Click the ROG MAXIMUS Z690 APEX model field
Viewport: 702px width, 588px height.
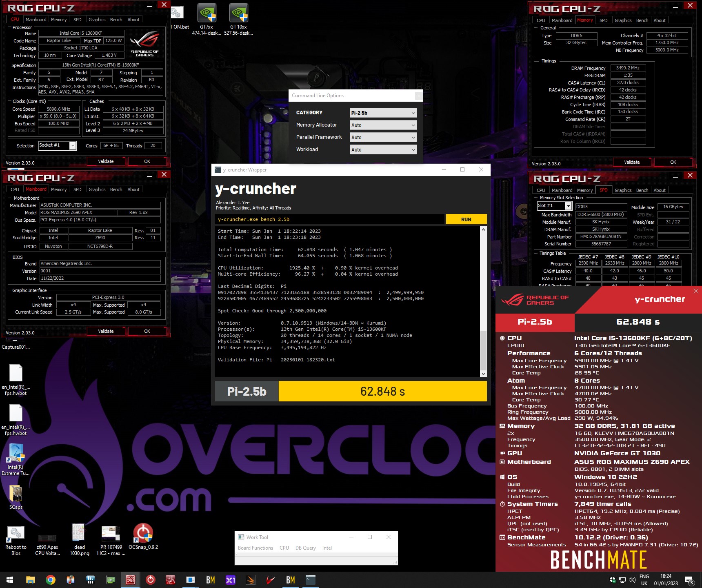pyautogui.click(x=78, y=212)
